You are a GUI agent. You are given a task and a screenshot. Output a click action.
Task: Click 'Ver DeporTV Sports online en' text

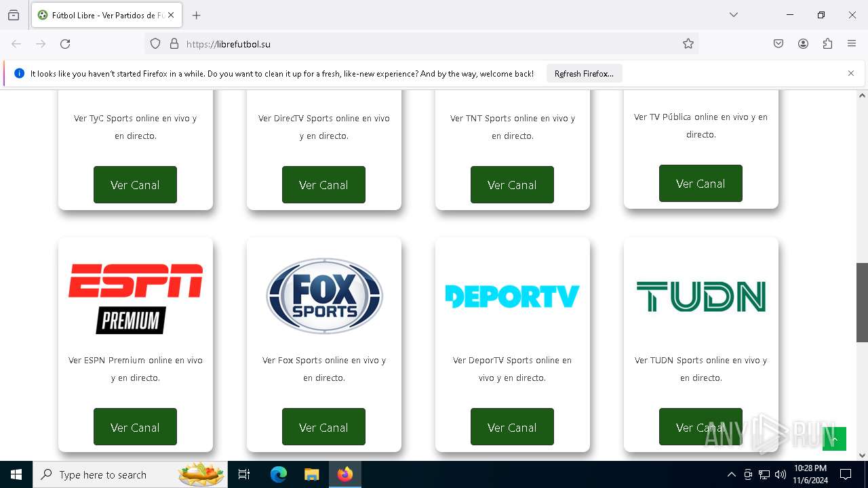coord(513,361)
